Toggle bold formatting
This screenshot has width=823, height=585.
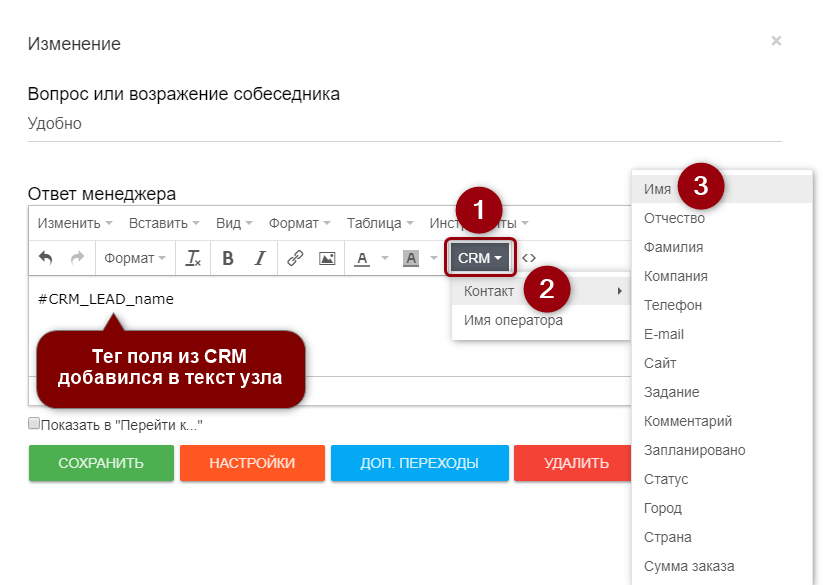(x=228, y=258)
